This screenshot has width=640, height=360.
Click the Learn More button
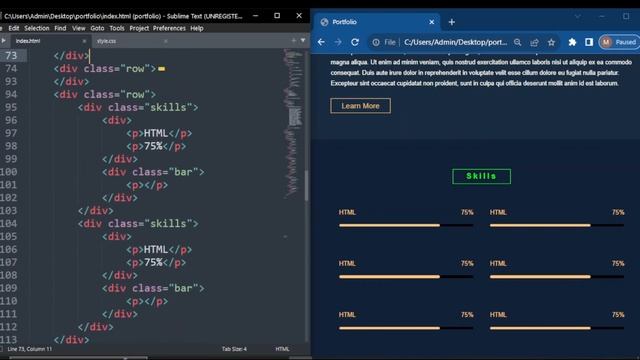tap(360, 106)
